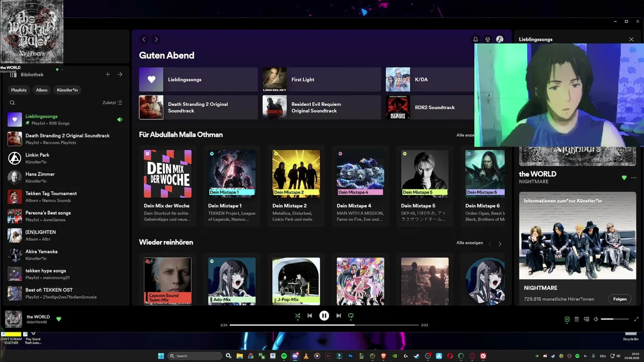Open the Photoshop icon in the taskbar

[x=350, y=356]
